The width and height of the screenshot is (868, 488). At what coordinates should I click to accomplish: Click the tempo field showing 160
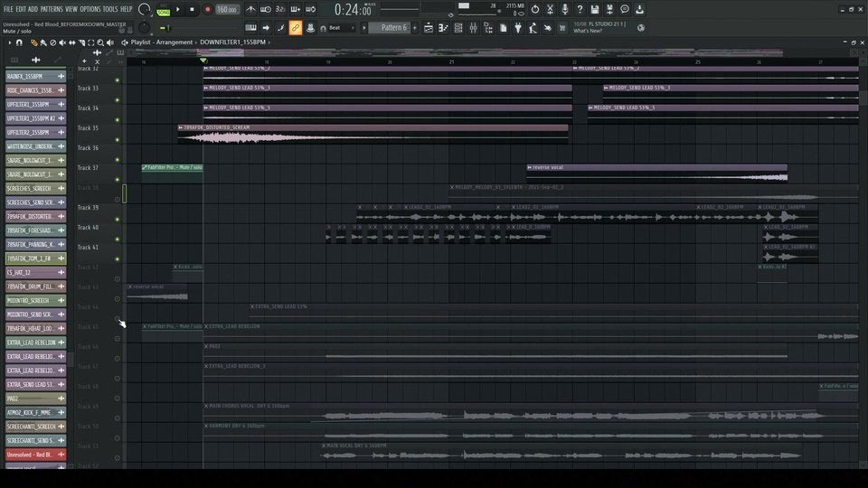226,9
